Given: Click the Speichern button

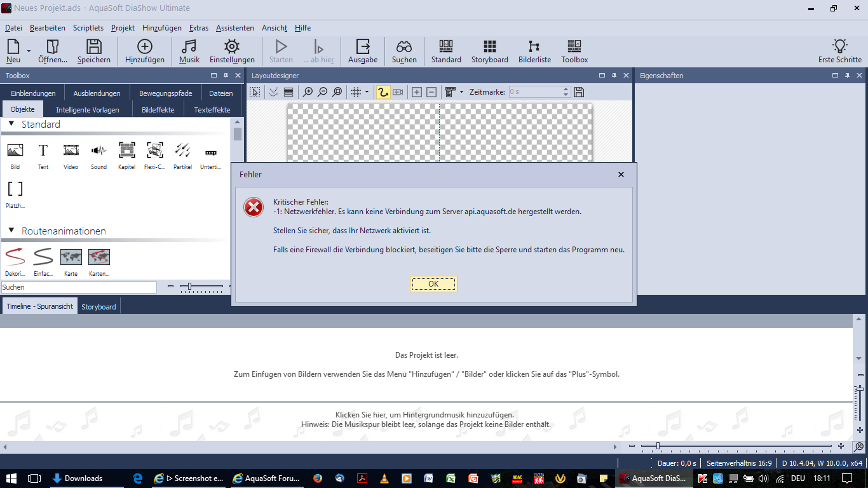Looking at the screenshot, I should 94,51.
